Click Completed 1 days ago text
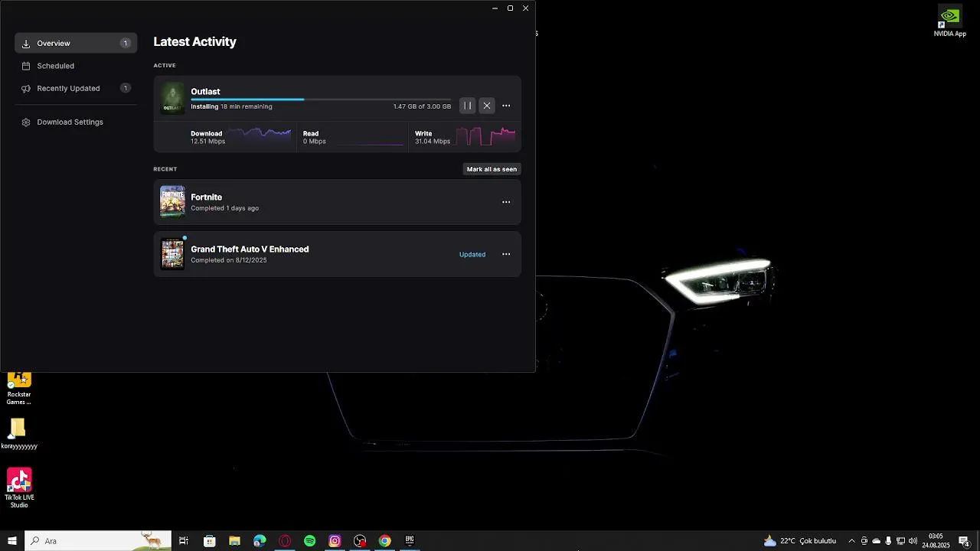The image size is (980, 551). [x=224, y=208]
